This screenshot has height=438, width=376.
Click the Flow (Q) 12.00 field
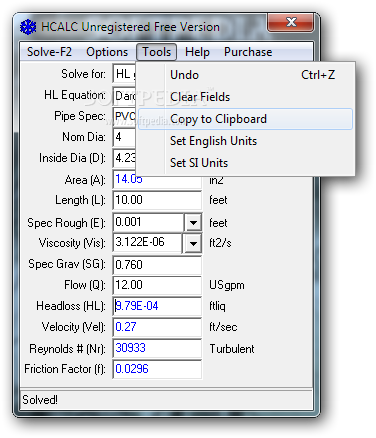tap(157, 285)
